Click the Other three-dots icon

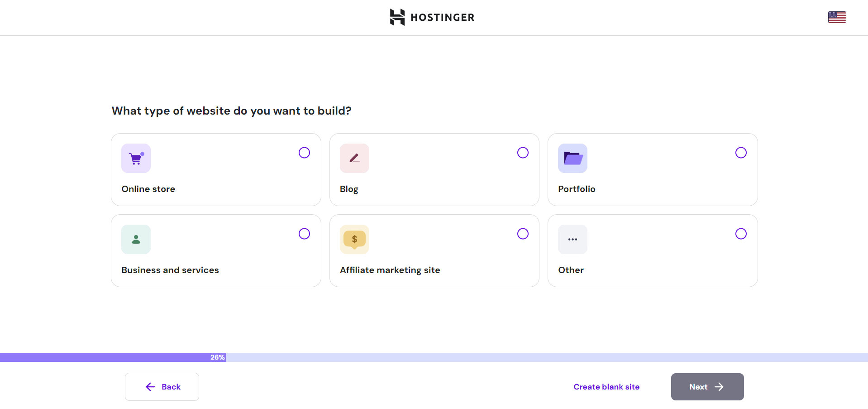point(572,239)
